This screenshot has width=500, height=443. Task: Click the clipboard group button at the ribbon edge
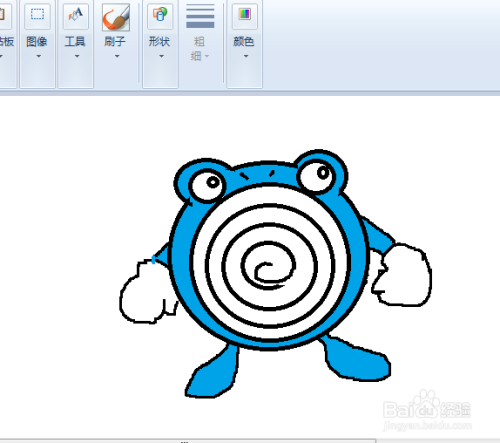point(7,44)
